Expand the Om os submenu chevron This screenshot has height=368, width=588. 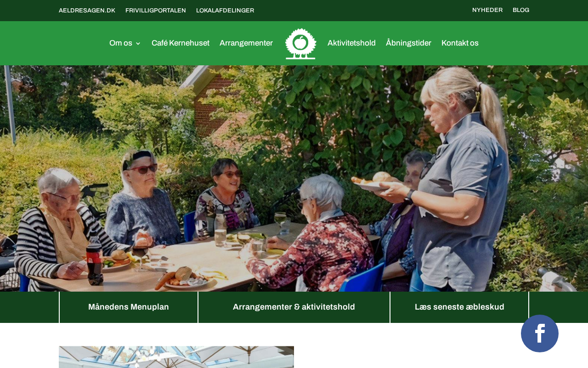click(138, 44)
